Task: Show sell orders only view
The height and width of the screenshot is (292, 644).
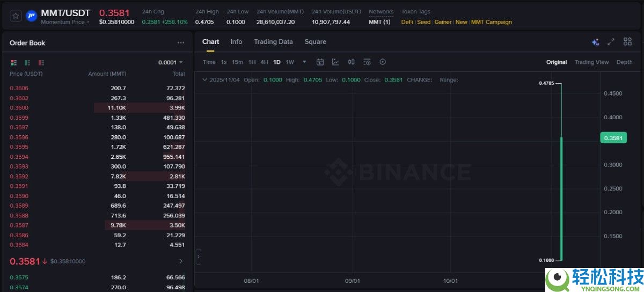Action: click(41, 62)
